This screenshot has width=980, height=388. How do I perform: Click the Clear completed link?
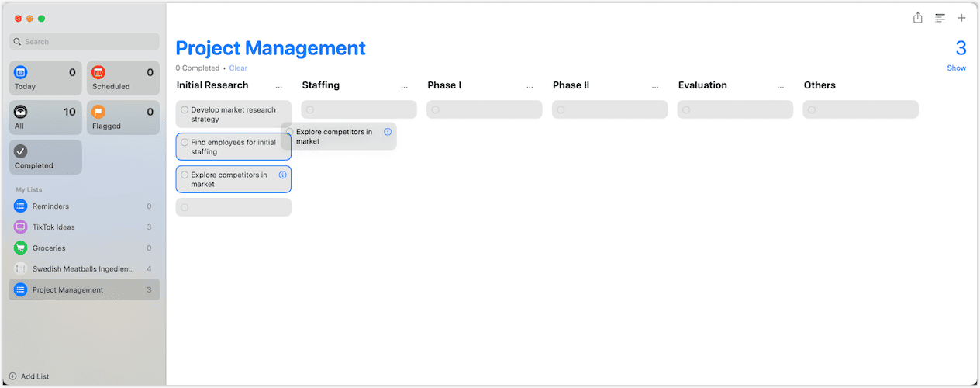(x=238, y=68)
